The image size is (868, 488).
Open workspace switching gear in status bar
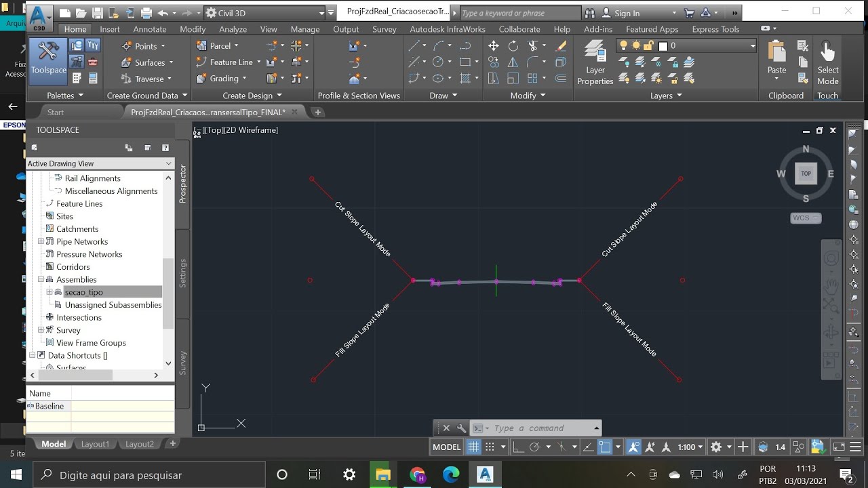coord(716,447)
